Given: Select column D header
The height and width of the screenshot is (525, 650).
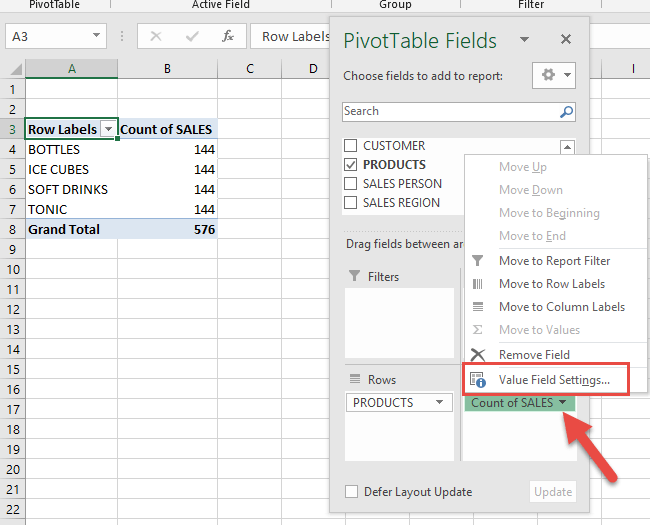Looking at the screenshot, I should click(x=306, y=69).
